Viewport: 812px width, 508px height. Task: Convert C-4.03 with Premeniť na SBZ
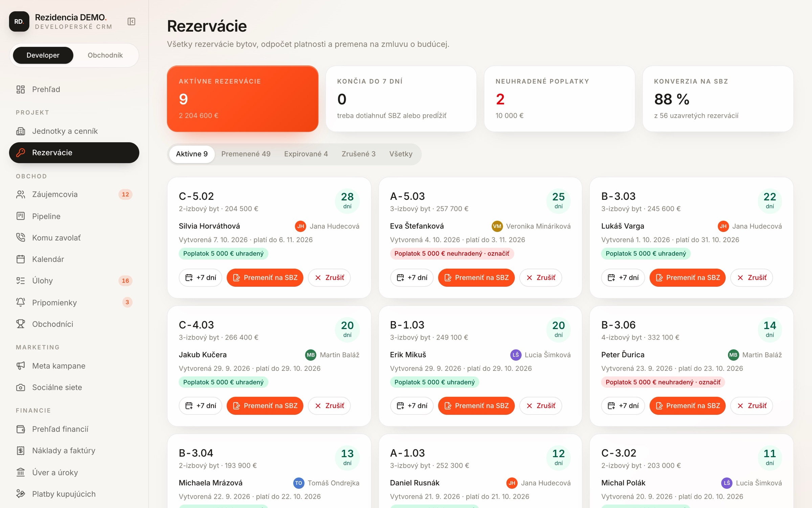click(x=265, y=406)
